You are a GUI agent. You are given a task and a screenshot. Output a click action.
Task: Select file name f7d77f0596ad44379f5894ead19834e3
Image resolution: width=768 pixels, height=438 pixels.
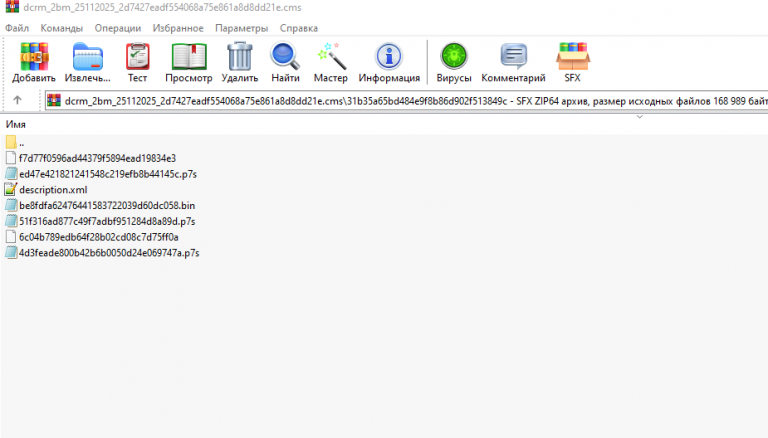point(97,158)
